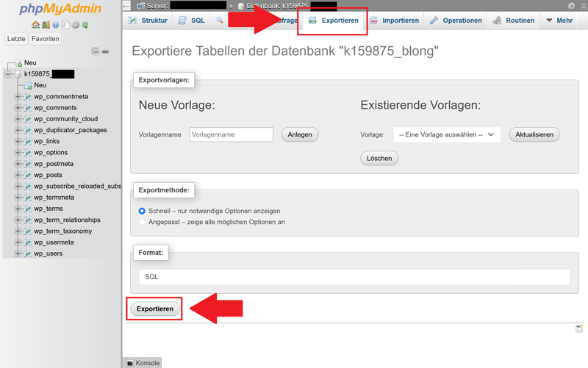The height and width of the screenshot is (368, 588).
Task: Expand the wp_options table in tree
Action: coord(18,153)
